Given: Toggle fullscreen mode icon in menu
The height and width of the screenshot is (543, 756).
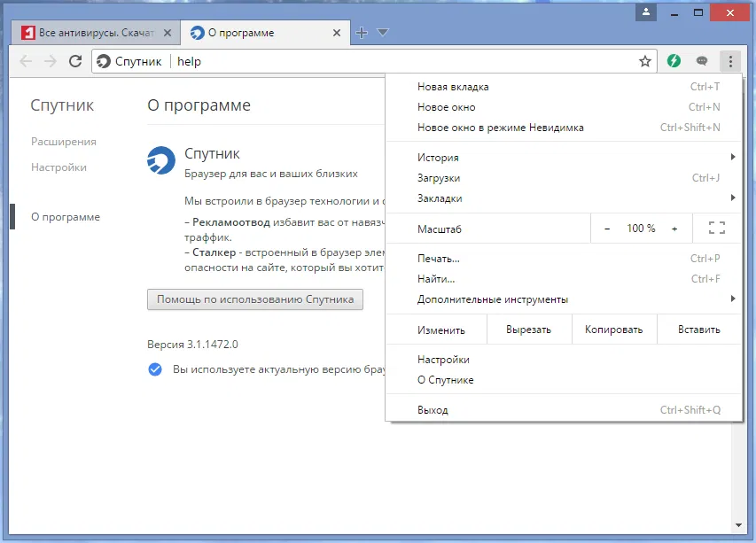Looking at the screenshot, I should point(716,229).
